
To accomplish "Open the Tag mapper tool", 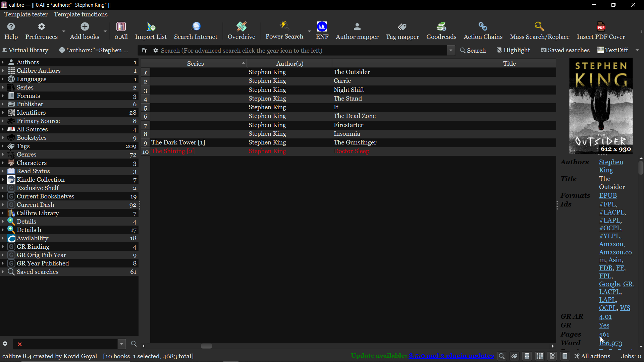I will coord(402,31).
